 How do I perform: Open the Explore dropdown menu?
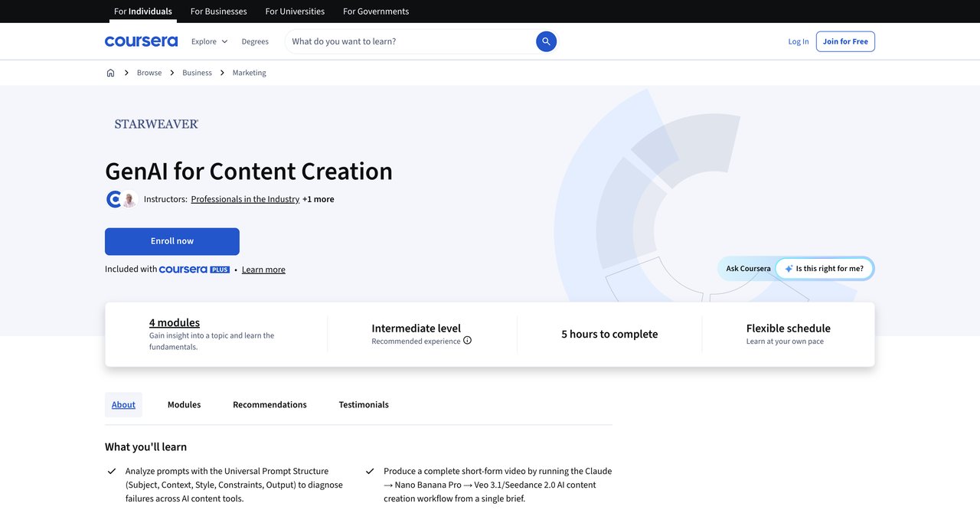click(209, 41)
